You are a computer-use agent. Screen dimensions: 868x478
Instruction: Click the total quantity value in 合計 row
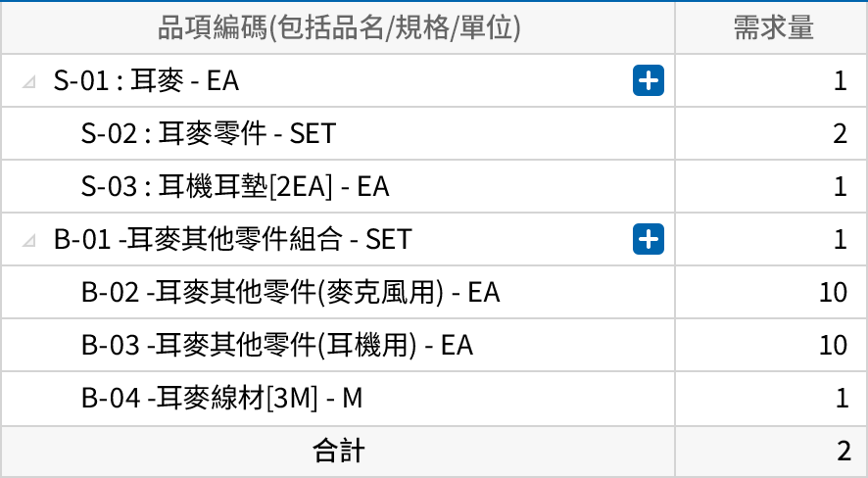(x=843, y=451)
